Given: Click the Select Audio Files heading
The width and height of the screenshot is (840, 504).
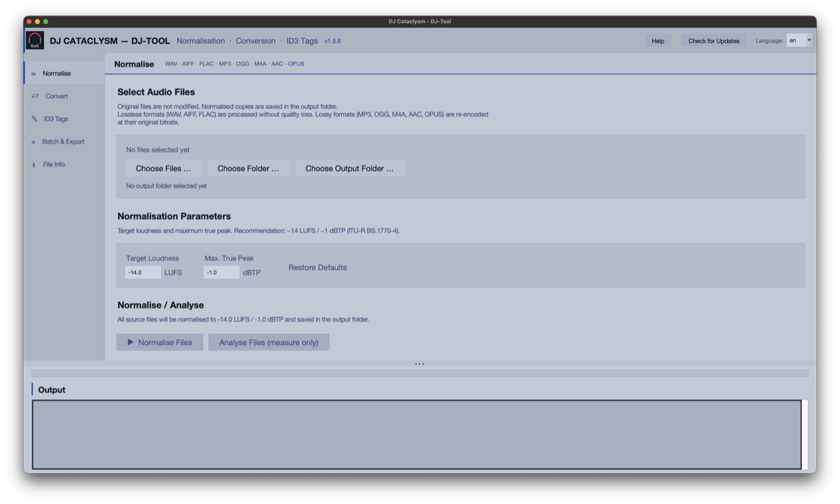Looking at the screenshot, I should [156, 93].
